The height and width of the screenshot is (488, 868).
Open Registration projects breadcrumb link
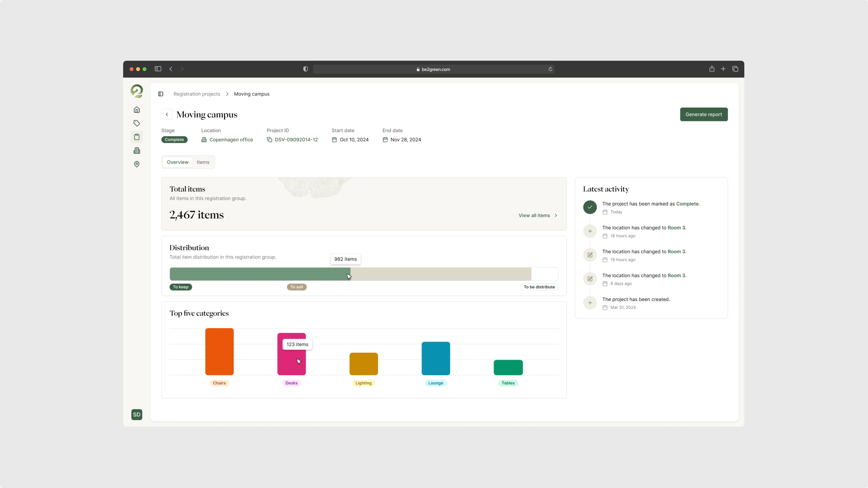[197, 94]
